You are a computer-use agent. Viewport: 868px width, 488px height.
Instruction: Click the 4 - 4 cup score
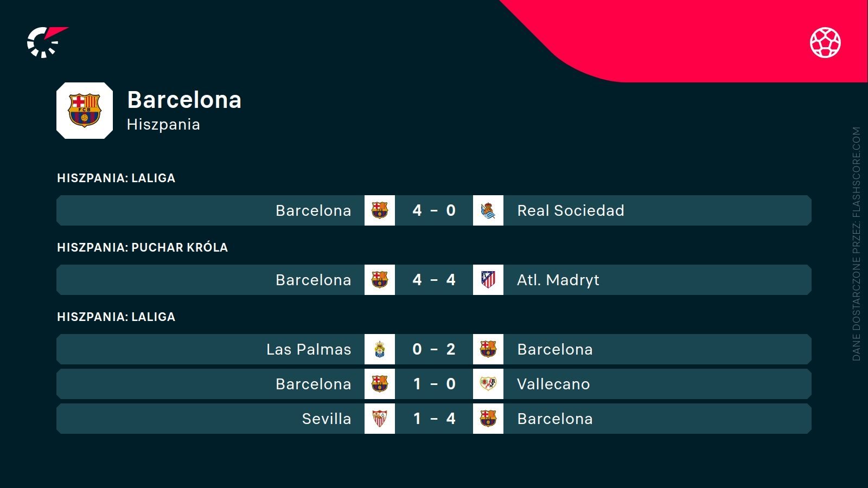434,280
